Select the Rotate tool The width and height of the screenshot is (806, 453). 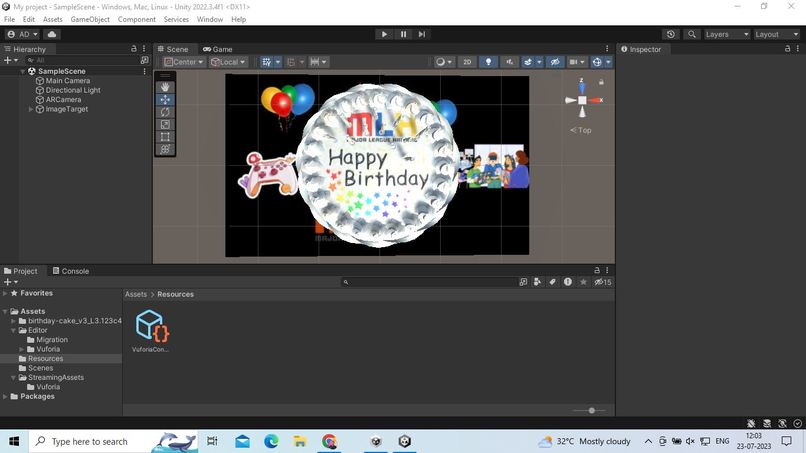pyautogui.click(x=165, y=112)
